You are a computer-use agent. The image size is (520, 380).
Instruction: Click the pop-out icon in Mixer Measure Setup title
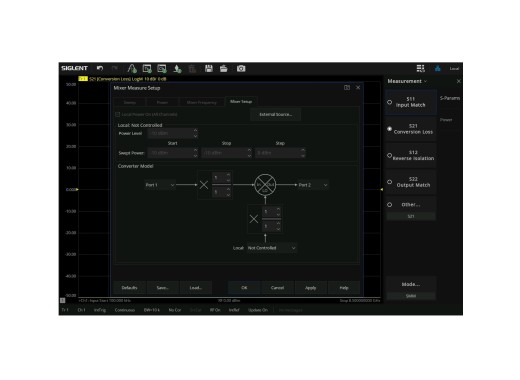click(347, 88)
